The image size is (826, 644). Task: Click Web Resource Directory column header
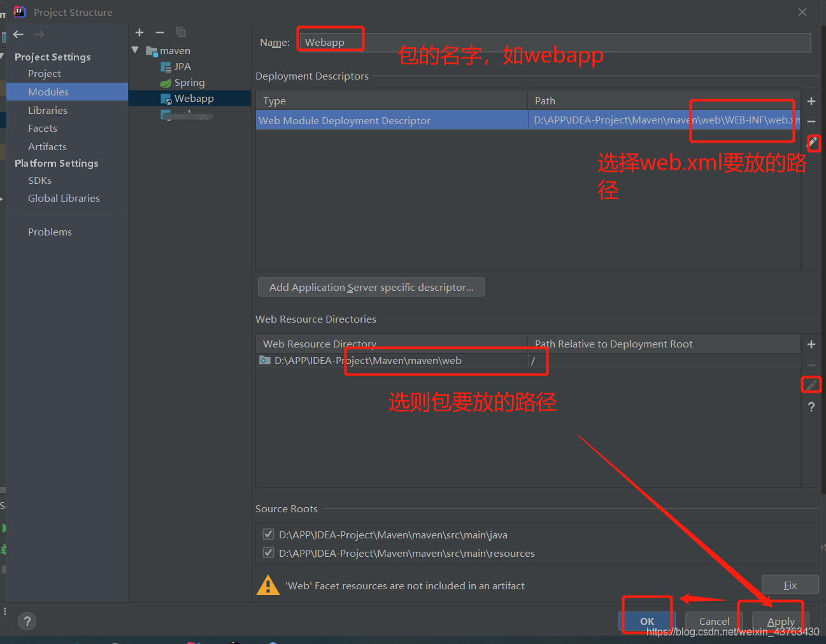click(x=392, y=344)
